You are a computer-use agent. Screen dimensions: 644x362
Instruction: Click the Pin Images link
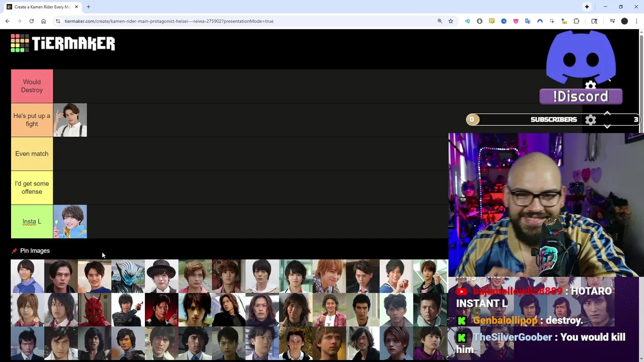coord(35,250)
